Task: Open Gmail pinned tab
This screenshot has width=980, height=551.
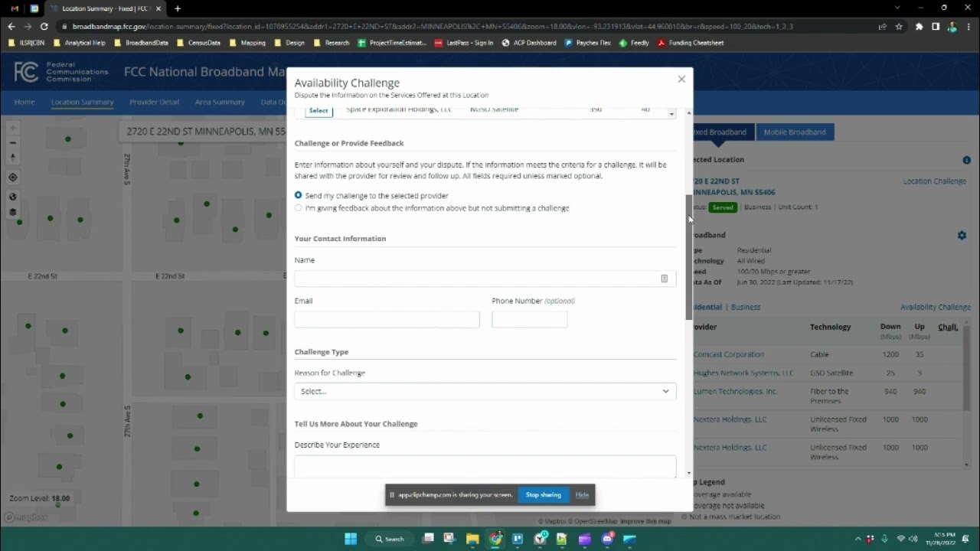Action: 15,8
